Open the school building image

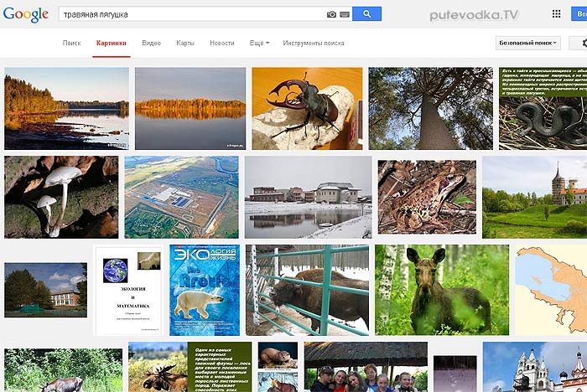45,290
